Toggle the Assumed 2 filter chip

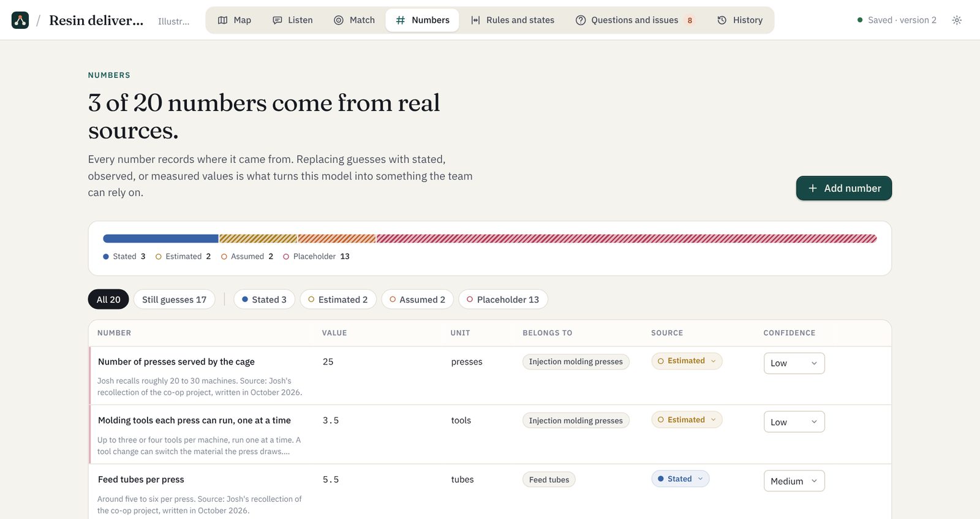point(418,299)
